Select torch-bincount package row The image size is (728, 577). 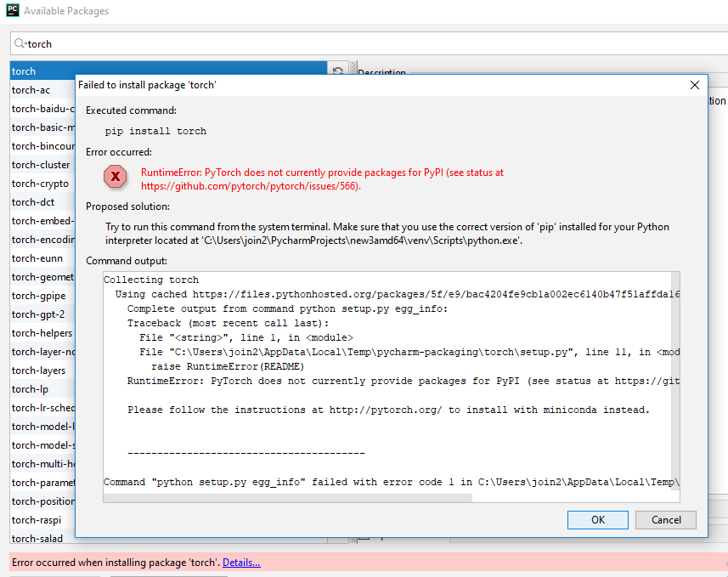(42, 146)
